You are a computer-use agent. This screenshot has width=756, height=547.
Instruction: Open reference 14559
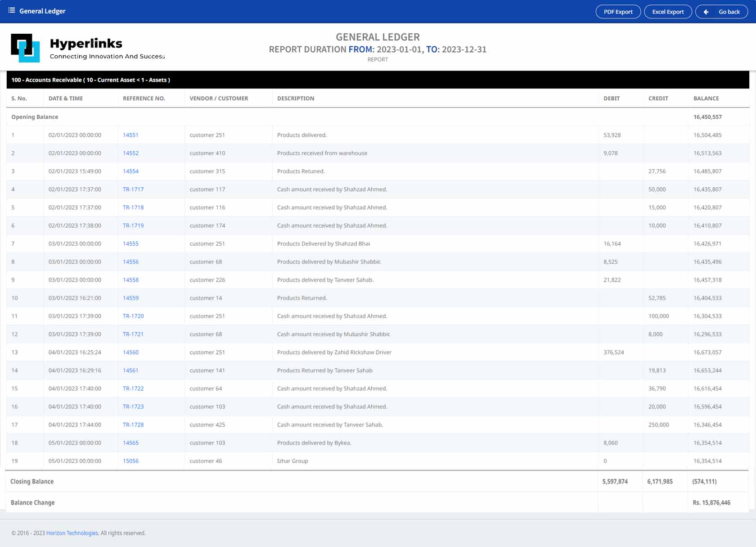click(130, 298)
